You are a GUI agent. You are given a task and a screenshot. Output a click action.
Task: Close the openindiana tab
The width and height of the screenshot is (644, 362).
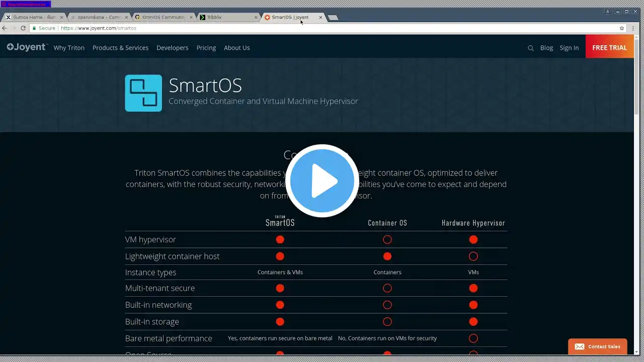point(127,17)
